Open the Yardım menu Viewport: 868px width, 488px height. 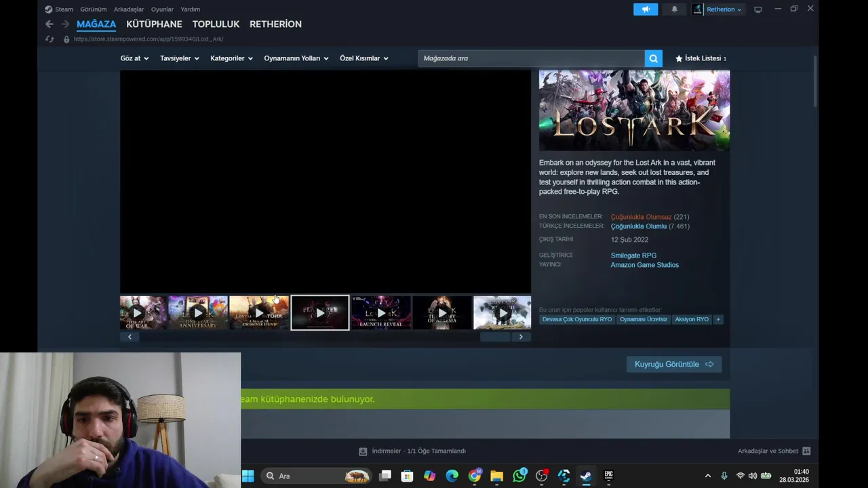pos(190,9)
